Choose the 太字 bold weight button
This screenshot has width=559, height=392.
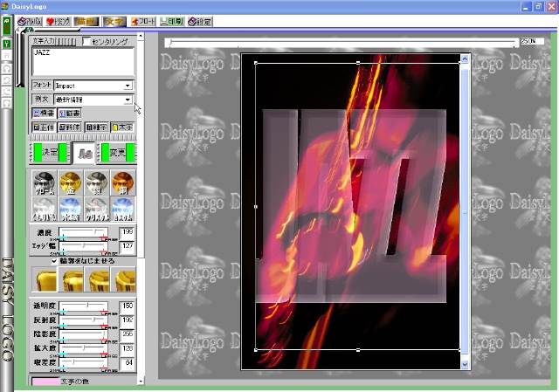122,127
